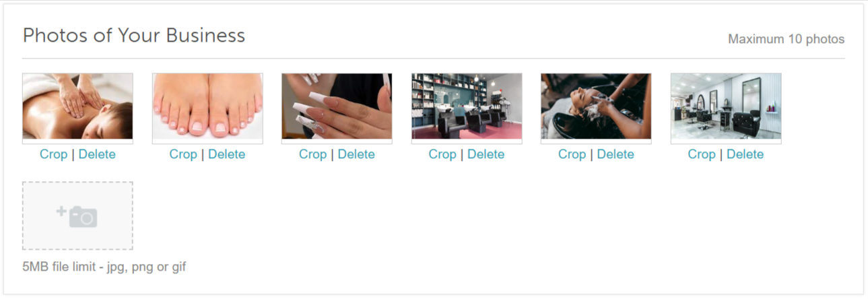Crop the long acrylic nails photo
The height and width of the screenshot is (299, 868).
(312, 154)
